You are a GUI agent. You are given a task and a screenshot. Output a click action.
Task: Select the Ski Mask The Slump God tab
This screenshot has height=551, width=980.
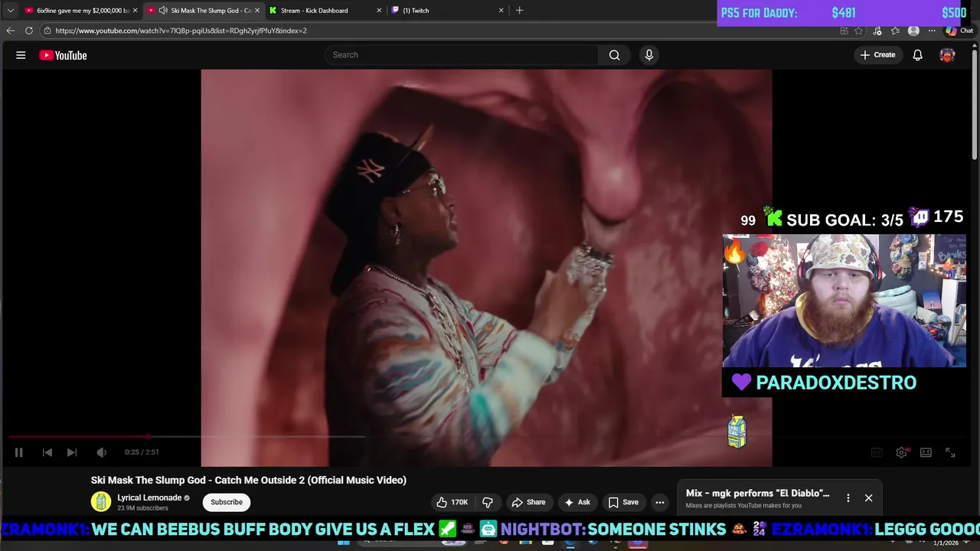204,11
